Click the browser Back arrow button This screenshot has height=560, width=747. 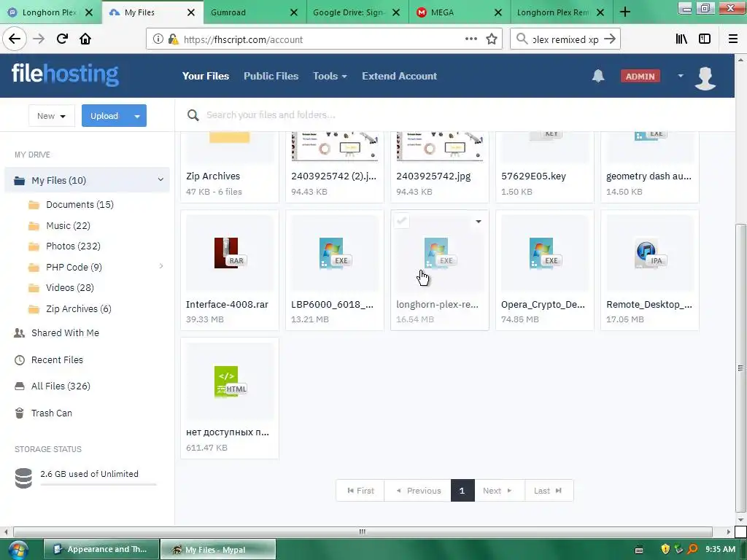tap(15, 39)
